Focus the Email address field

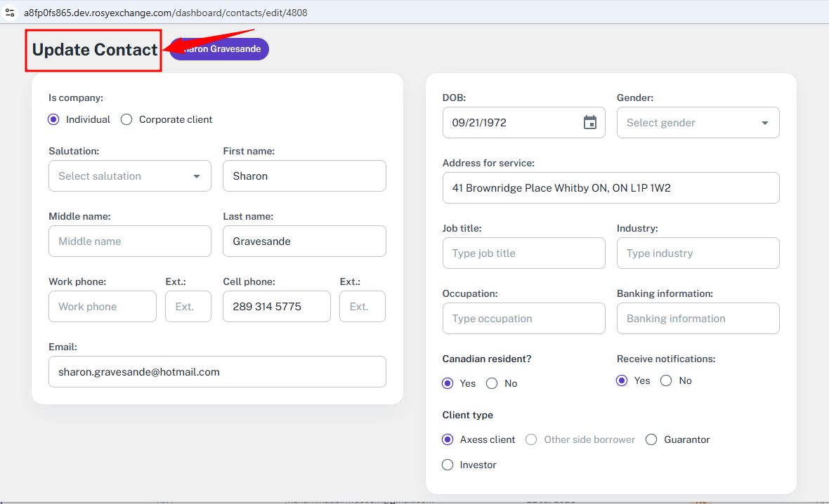(217, 372)
